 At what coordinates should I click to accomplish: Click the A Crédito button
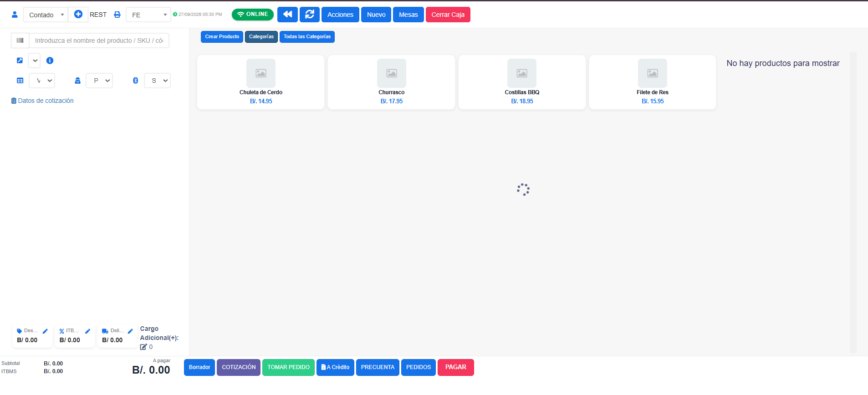(335, 368)
